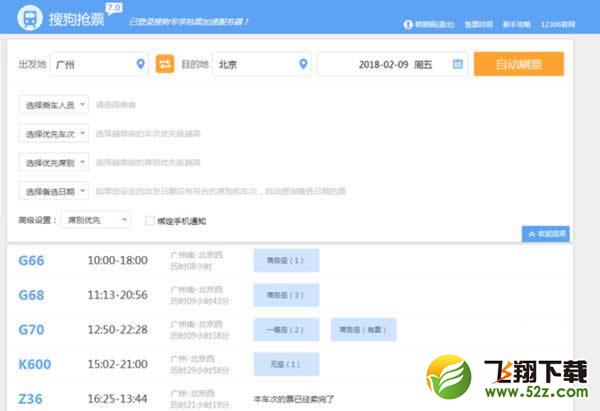Image resolution: width=600 pixels, height=411 pixels.
Task: Click train number G66
Action: pos(31,261)
